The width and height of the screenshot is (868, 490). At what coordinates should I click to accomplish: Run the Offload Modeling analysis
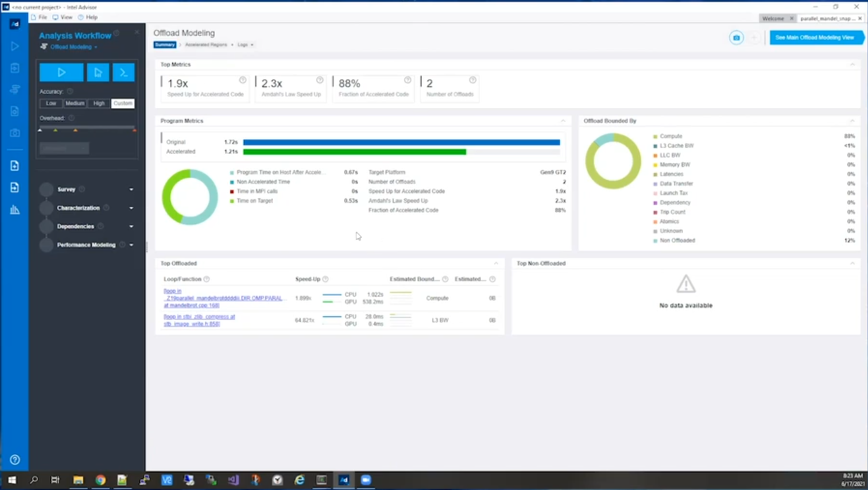(61, 72)
